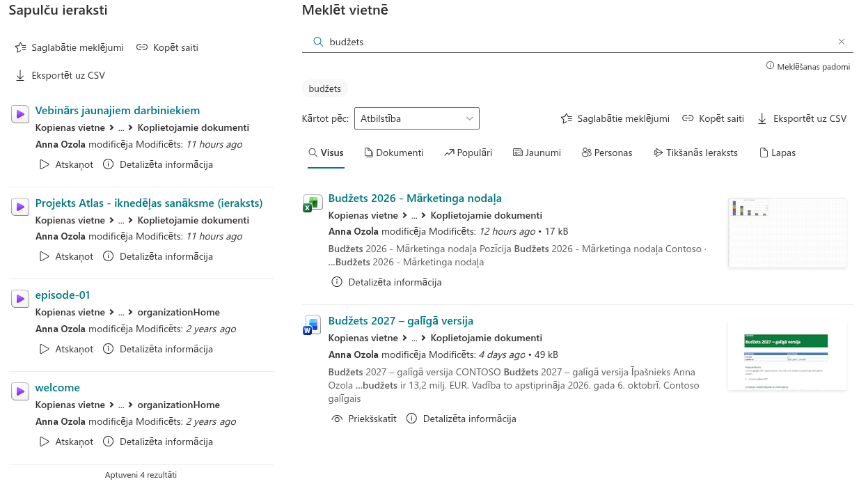Image resolution: width=868 pixels, height=484 pixels.
Task: Switch to the Jaunumi tab
Action: click(537, 153)
